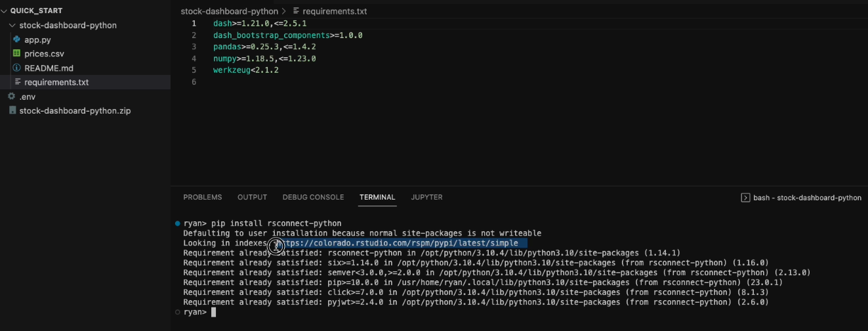
Task: Click the pip>=10.0.0 requirement line
Action: pyautogui.click(x=483, y=282)
